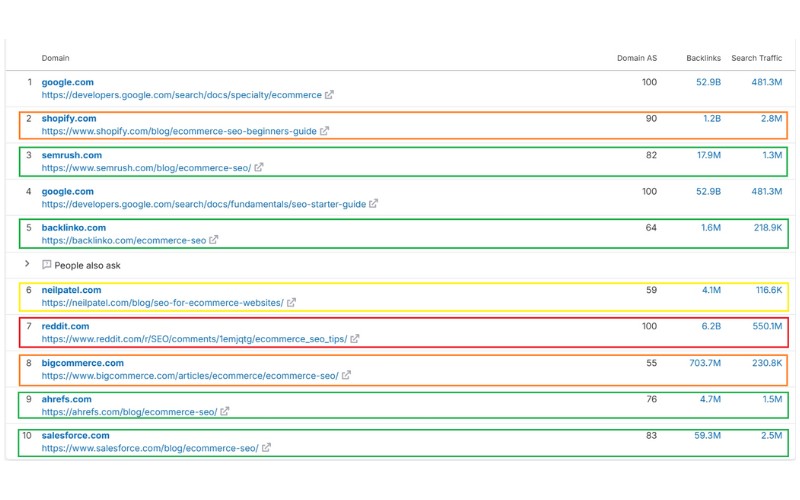800x500 pixels.
Task: Click the 1.2B backlinks value for shopify.com
Action: [x=712, y=118]
